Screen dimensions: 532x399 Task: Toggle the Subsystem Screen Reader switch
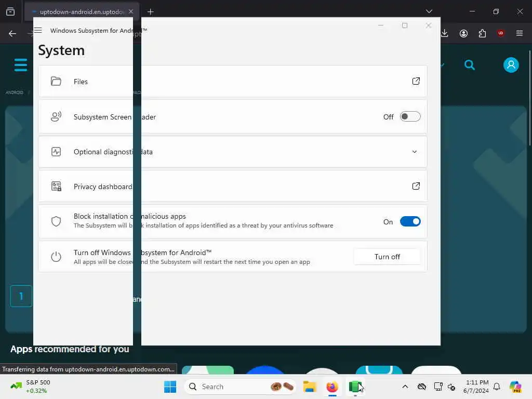click(410, 116)
